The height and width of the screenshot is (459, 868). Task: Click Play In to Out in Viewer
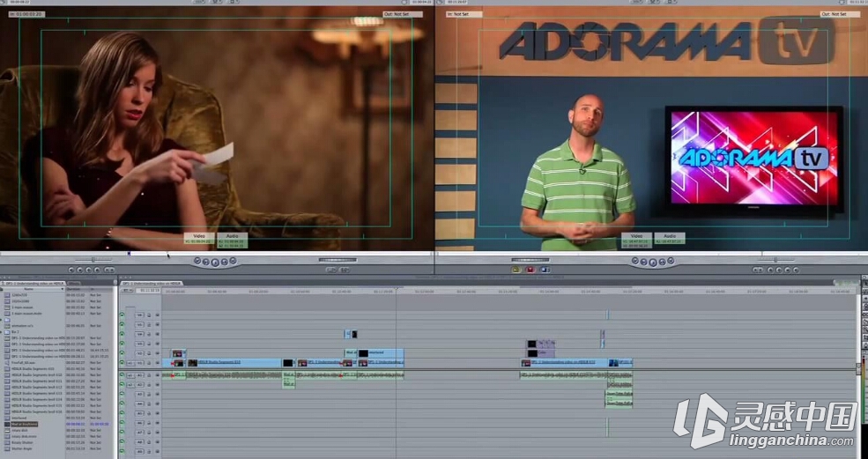(206, 262)
